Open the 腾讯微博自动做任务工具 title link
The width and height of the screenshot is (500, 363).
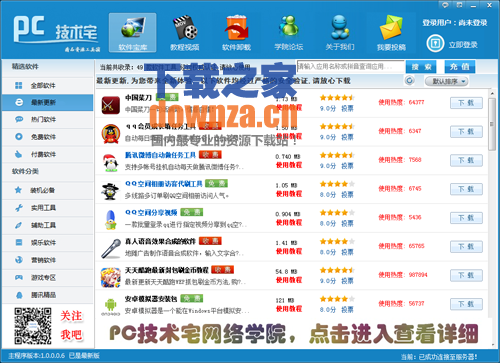point(160,155)
